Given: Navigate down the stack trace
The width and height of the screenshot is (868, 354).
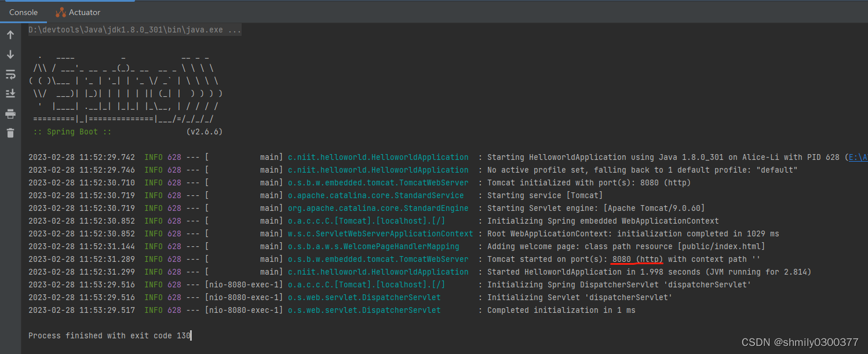Looking at the screenshot, I should tap(10, 54).
